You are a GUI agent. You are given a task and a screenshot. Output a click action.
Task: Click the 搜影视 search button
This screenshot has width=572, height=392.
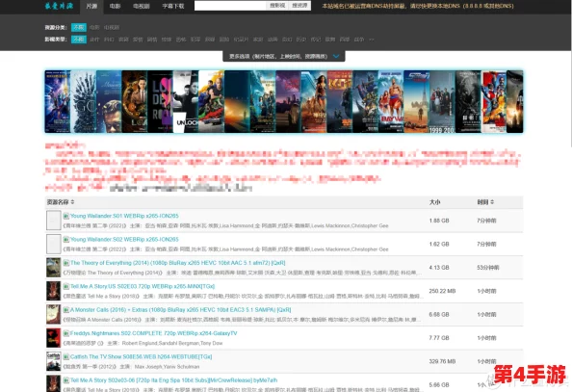277,6
